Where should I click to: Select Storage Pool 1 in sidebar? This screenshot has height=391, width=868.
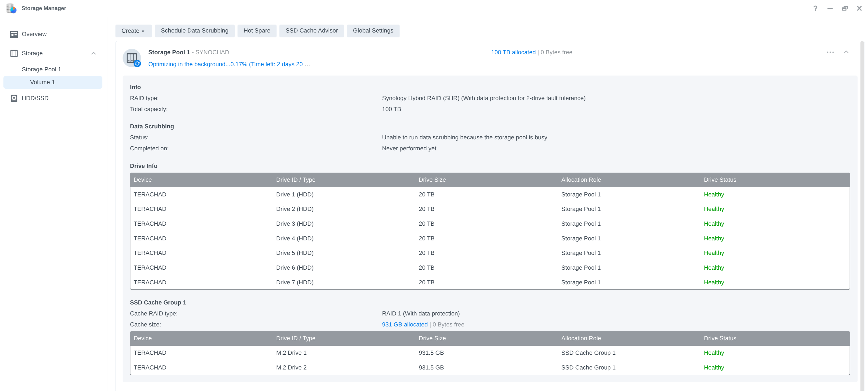point(53,69)
